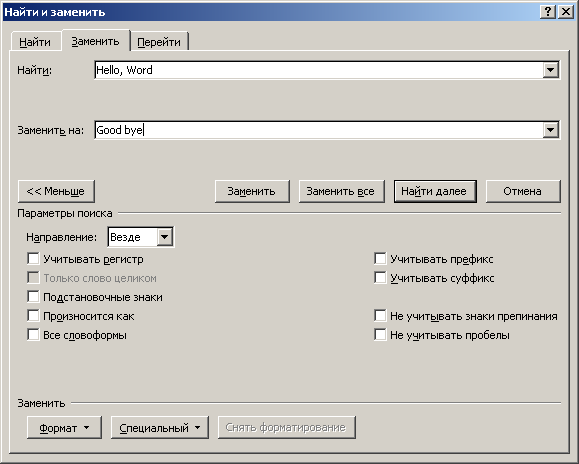The height and width of the screenshot is (464, 579).
Task: Collapse options with the Меньше button
Action: (56, 191)
